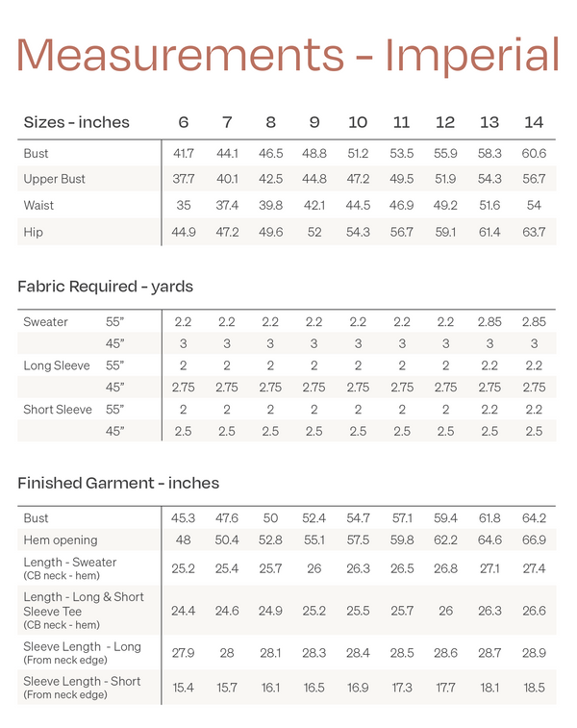Click the "Fabric Required - yards" heading

click(105, 286)
